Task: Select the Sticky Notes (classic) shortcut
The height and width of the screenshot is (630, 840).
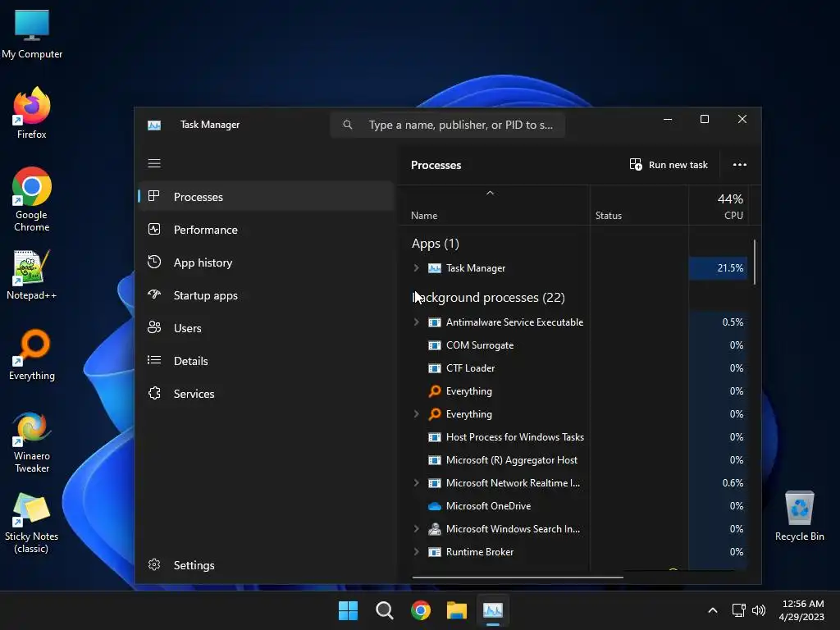Action: click(32, 523)
